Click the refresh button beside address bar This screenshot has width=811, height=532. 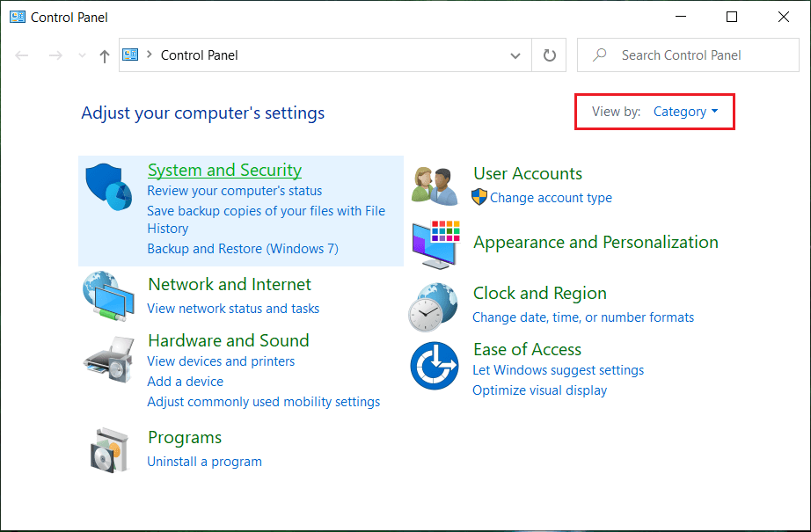550,55
